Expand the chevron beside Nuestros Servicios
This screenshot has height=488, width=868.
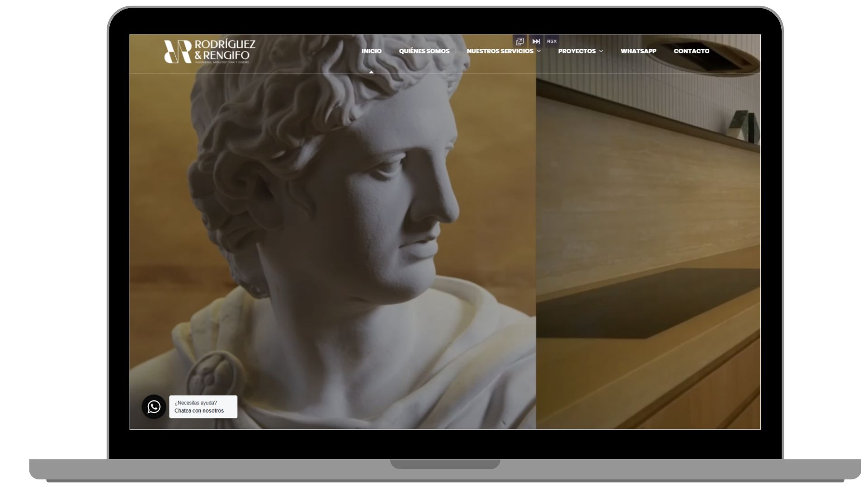(x=539, y=52)
